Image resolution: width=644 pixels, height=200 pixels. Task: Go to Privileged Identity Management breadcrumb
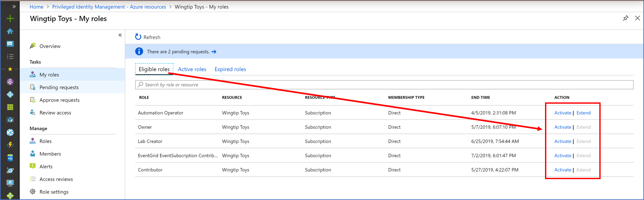(x=109, y=7)
